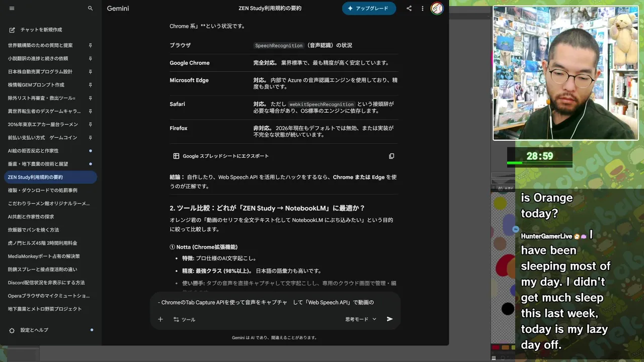Click pin icon beside 前払い支払い方式

[x=91, y=138]
